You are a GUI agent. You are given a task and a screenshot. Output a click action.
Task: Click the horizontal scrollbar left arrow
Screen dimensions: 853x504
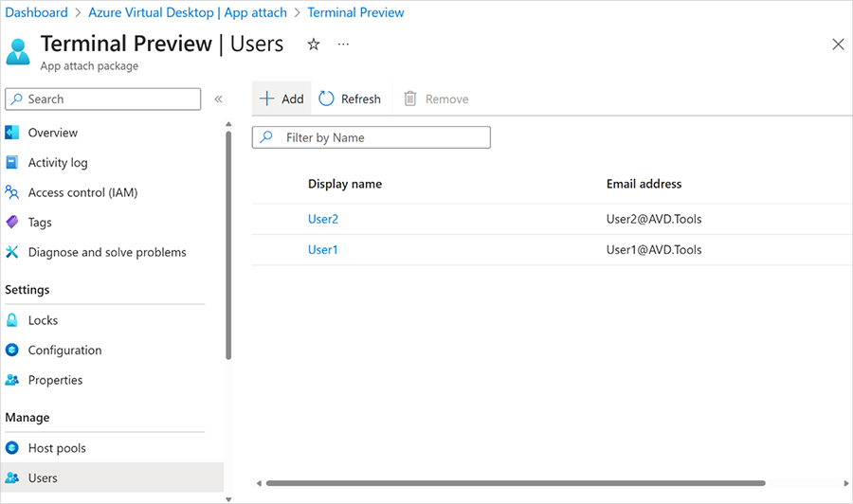point(259,483)
